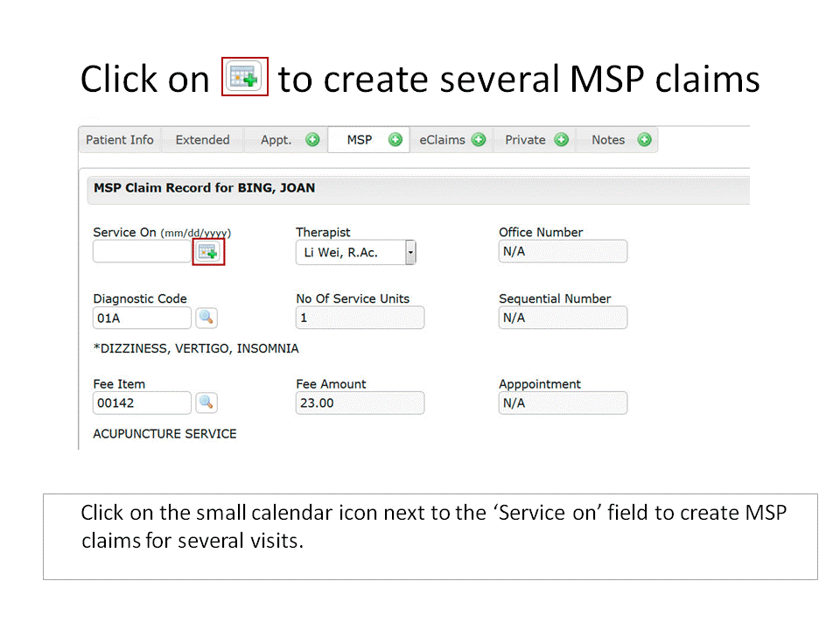Viewport: 840px width, 630px height.
Task: Click the calendar icon beside Service On field
Action: tap(208, 252)
